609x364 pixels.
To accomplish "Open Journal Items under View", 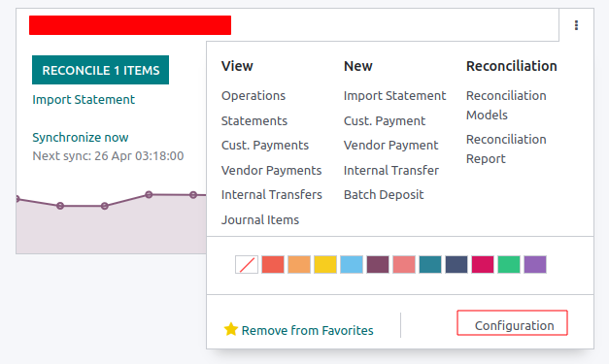I will pos(260,220).
